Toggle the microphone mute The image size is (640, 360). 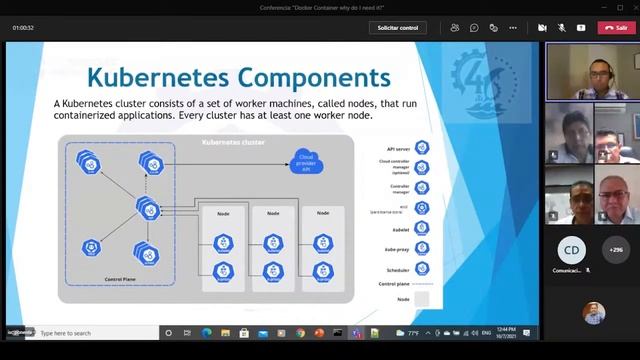pyautogui.click(x=562, y=28)
